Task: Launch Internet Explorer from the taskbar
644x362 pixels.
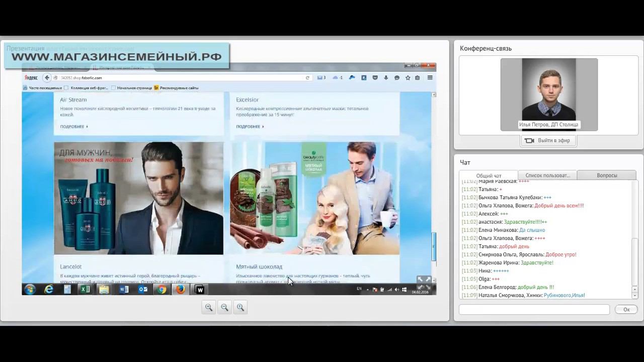Action: coord(49,289)
